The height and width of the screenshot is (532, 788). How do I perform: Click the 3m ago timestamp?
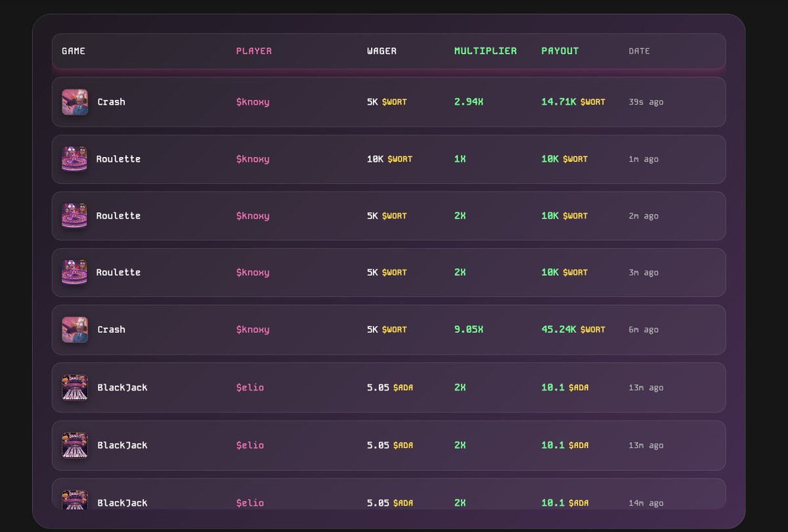(644, 272)
